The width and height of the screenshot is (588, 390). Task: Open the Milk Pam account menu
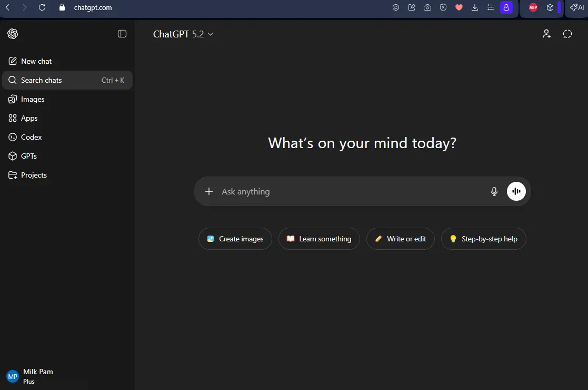[x=67, y=376]
